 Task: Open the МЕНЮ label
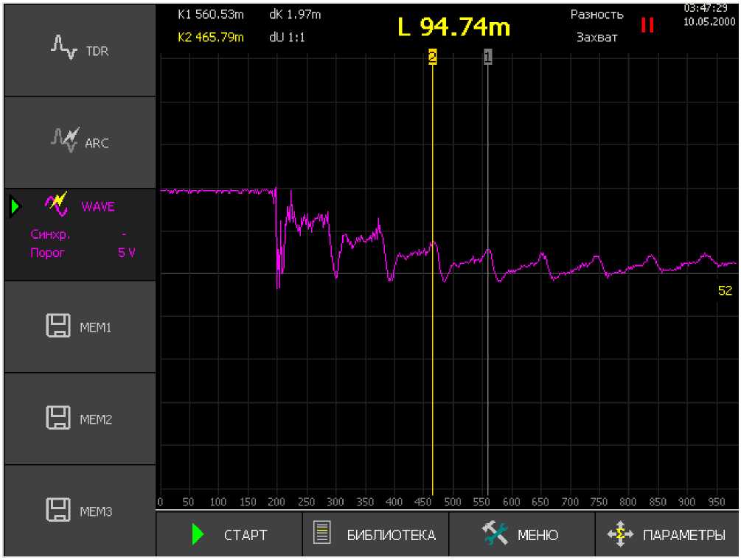click(538, 535)
